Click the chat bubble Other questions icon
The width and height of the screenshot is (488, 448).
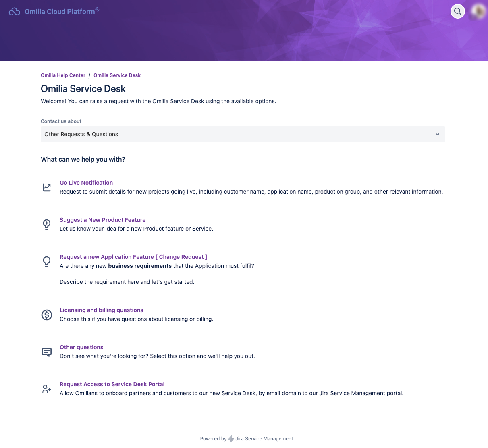[x=47, y=352]
